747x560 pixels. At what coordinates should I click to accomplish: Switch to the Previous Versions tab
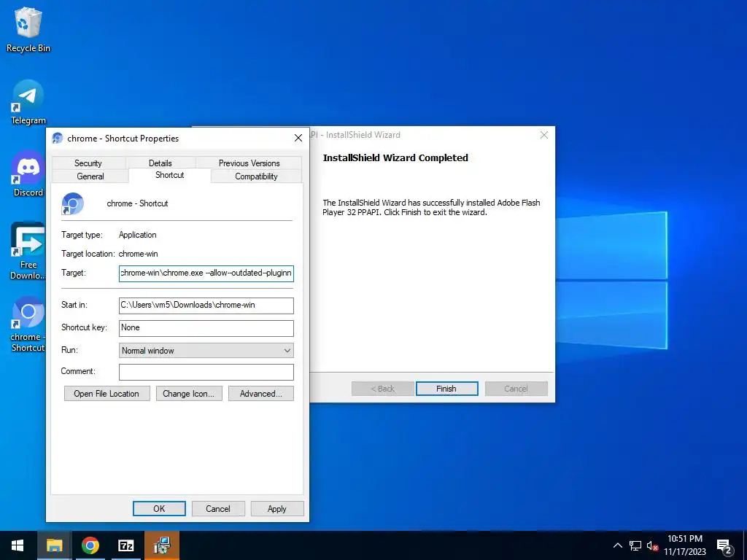click(249, 163)
